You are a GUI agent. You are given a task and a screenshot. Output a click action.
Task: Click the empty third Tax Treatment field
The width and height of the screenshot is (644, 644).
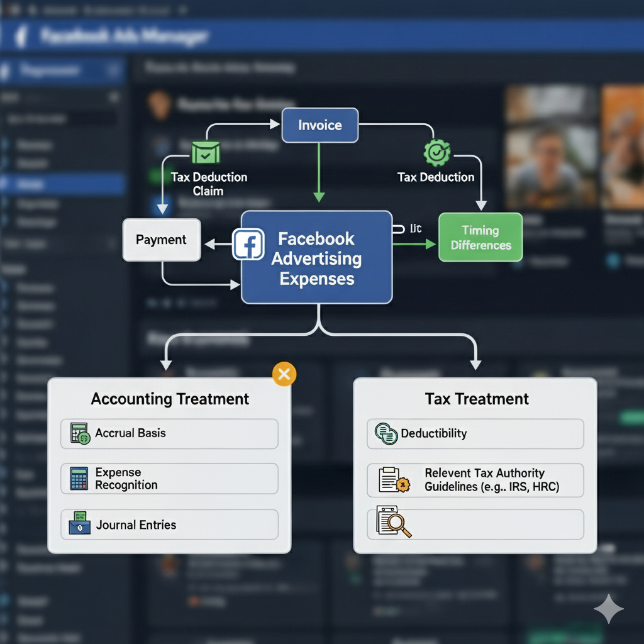475,525
